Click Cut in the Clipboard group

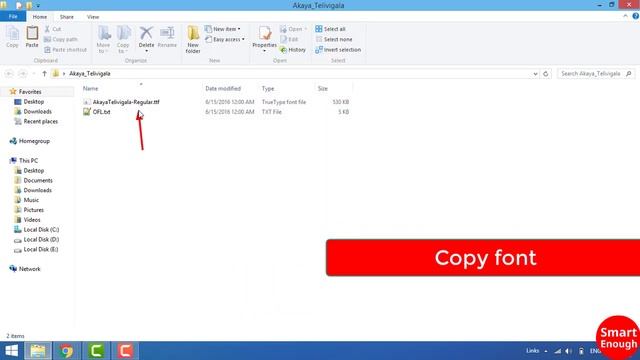[x=53, y=29]
